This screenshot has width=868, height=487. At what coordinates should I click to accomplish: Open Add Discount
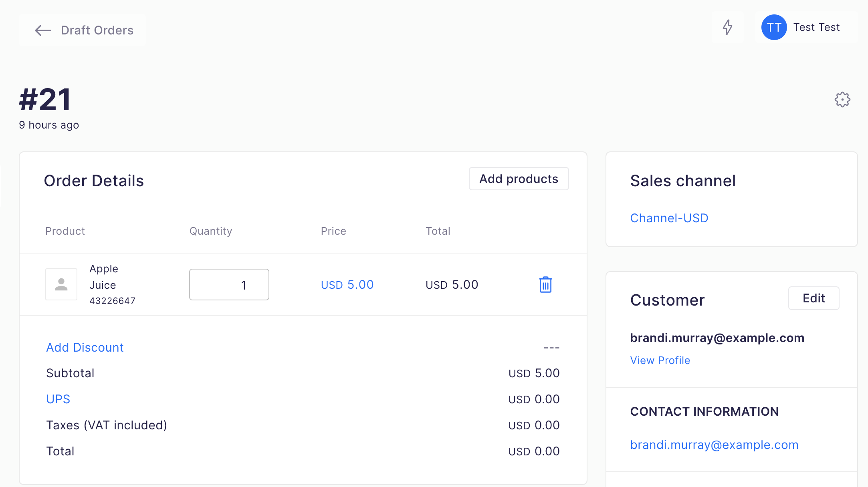(x=85, y=347)
